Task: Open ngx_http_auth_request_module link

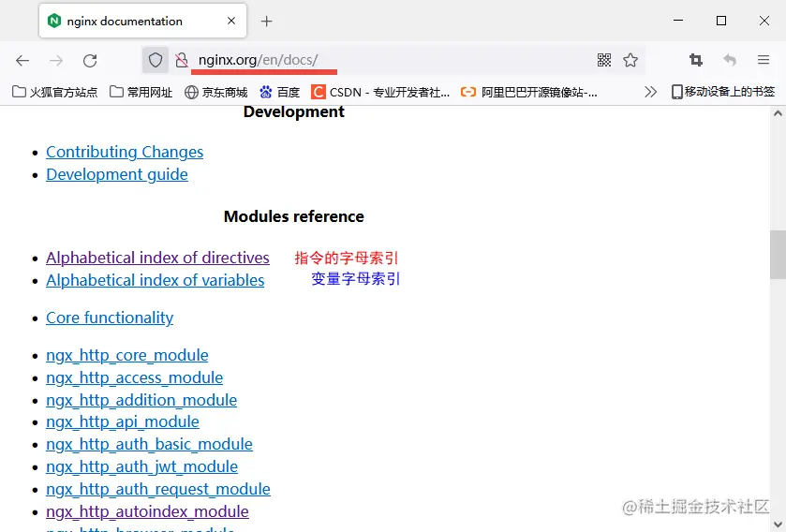Action: 158,490
